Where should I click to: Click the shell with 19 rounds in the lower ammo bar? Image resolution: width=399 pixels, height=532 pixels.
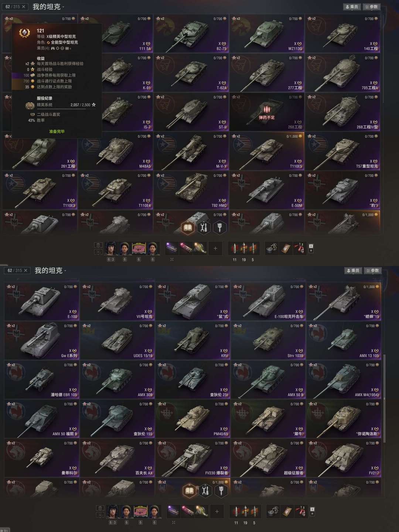[x=245, y=512]
